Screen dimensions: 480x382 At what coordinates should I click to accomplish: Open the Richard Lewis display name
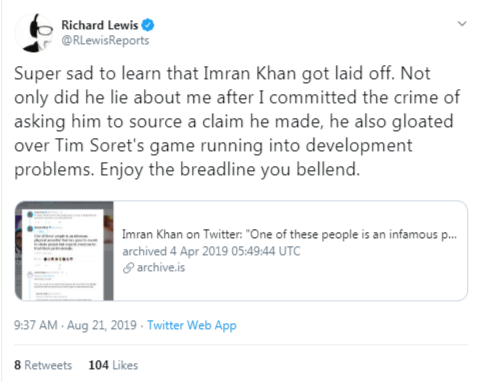click(x=100, y=25)
